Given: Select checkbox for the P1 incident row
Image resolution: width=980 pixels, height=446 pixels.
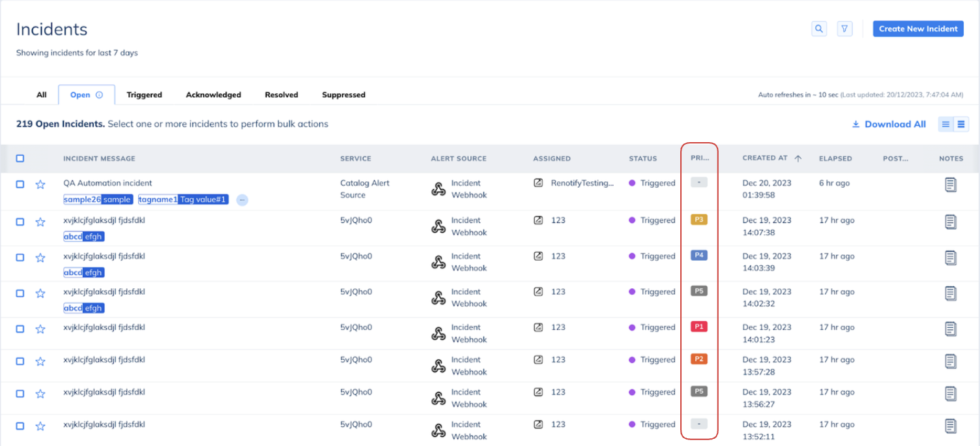Looking at the screenshot, I should point(20,329).
